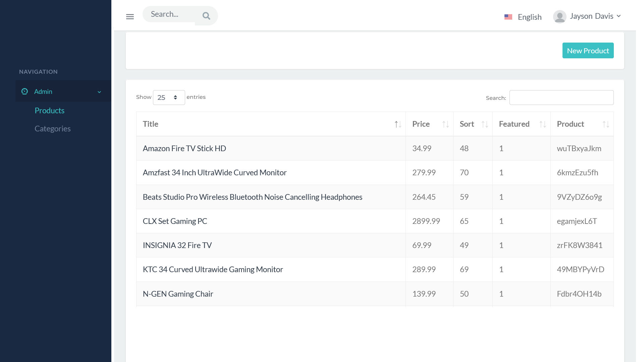The image size is (644, 362).
Task: Click the Admin dashboard gauge icon
Action: click(24, 92)
